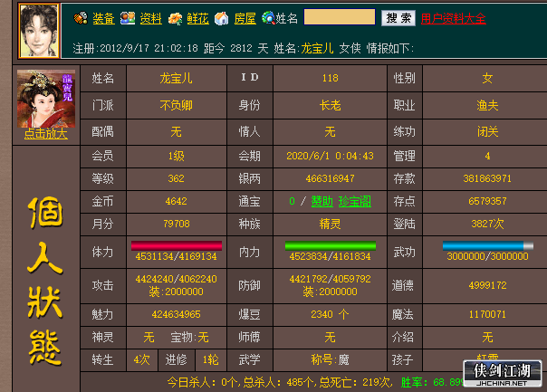This screenshot has height=392, width=547.
Task: Click the 不负卿 sect value
Action: pyautogui.click(x=177, y=105)
